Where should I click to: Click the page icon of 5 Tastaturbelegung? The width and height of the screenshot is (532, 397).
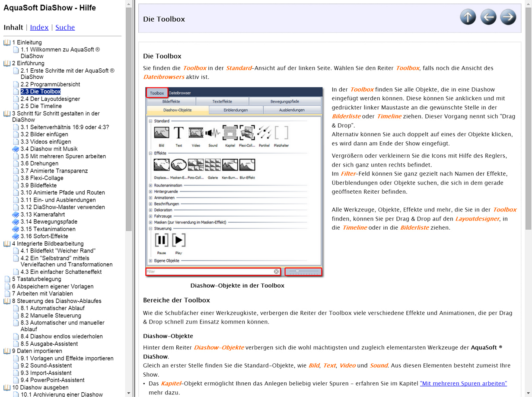[x=7, y=279]
